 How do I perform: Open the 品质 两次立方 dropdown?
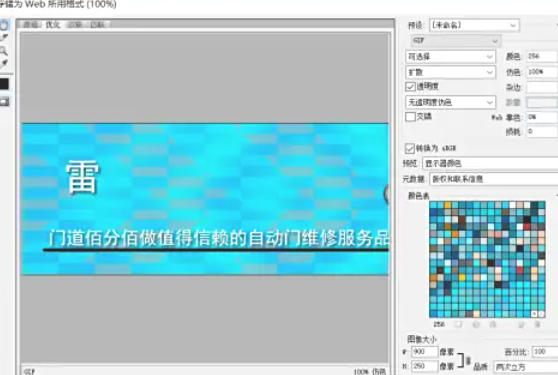526,367
